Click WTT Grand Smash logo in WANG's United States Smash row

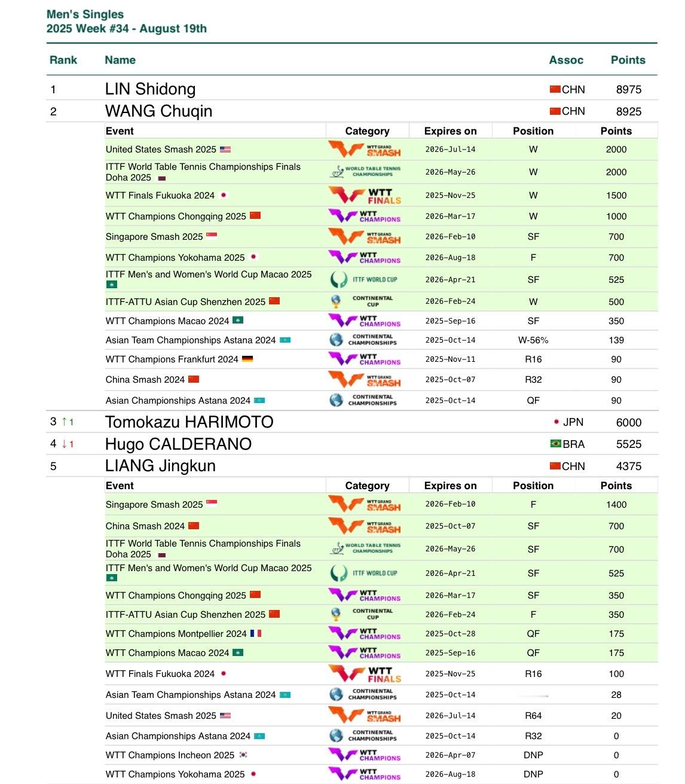tap(365, 149)
